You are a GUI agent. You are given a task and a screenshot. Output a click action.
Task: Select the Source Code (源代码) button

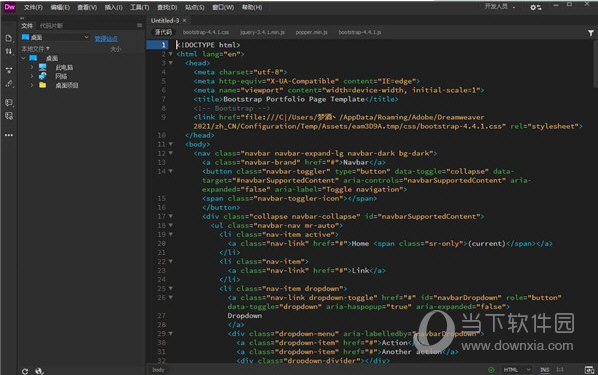click(163, 32)
